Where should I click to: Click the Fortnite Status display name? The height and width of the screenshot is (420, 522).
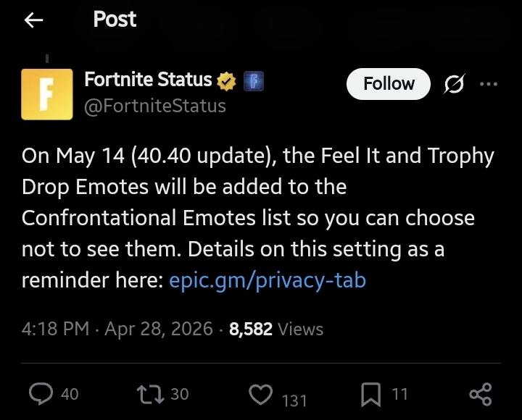[x=148, y=80]
